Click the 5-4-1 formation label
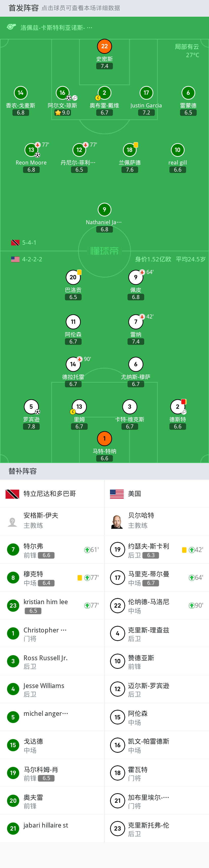The width and height of the screenshot is (209, 868). pyautogui.click(x=29, y=243)
